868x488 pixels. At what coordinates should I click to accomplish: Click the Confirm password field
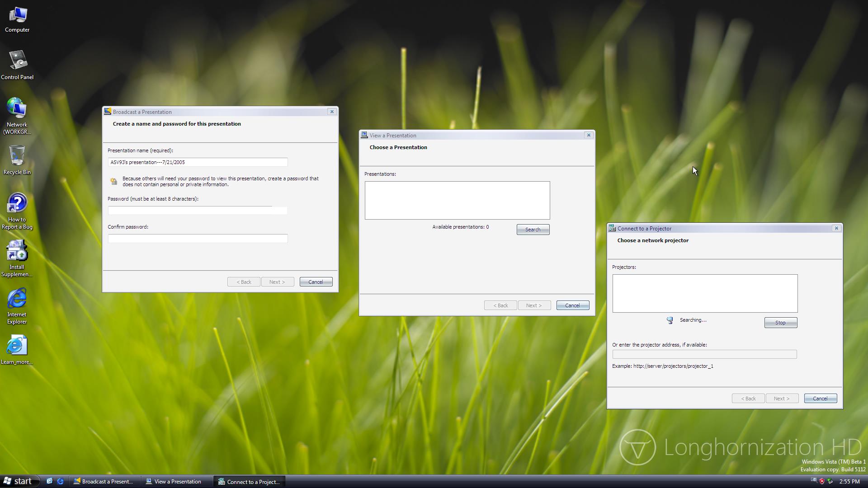click(198, 239)
